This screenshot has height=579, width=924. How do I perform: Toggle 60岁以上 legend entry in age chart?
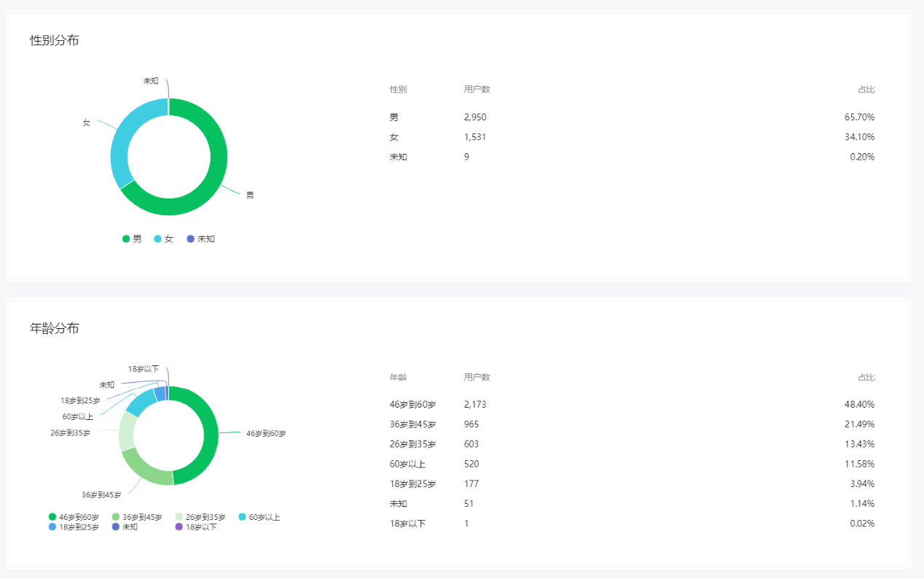point(259,517)
